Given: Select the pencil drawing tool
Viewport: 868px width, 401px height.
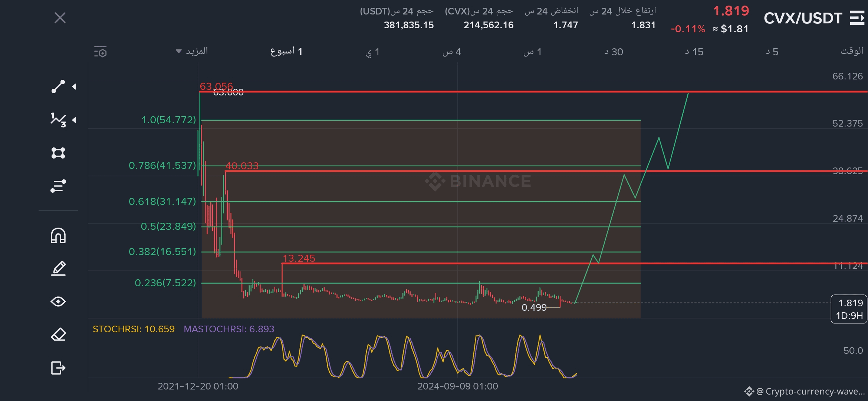Looking at the screenshot, I should click(58, 268).
